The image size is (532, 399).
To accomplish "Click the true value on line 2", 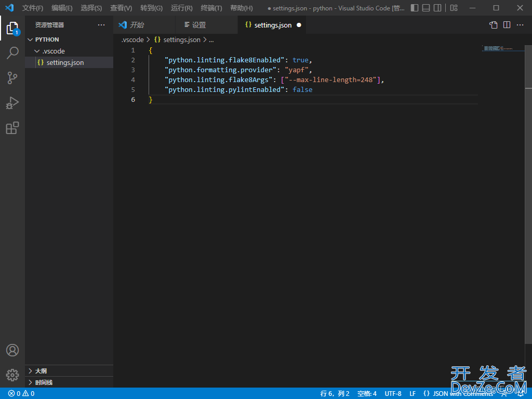I will pyautogui.click(x=301, y=60).
